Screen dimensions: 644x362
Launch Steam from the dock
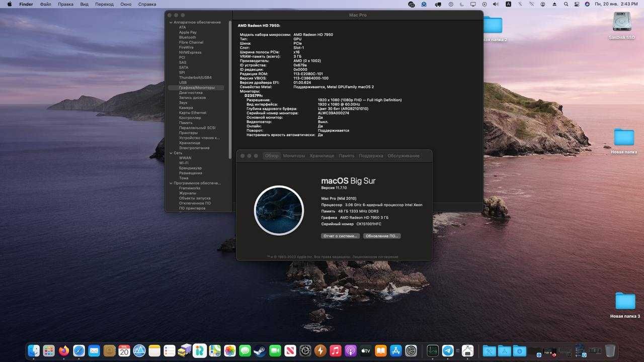coord(260,350)
